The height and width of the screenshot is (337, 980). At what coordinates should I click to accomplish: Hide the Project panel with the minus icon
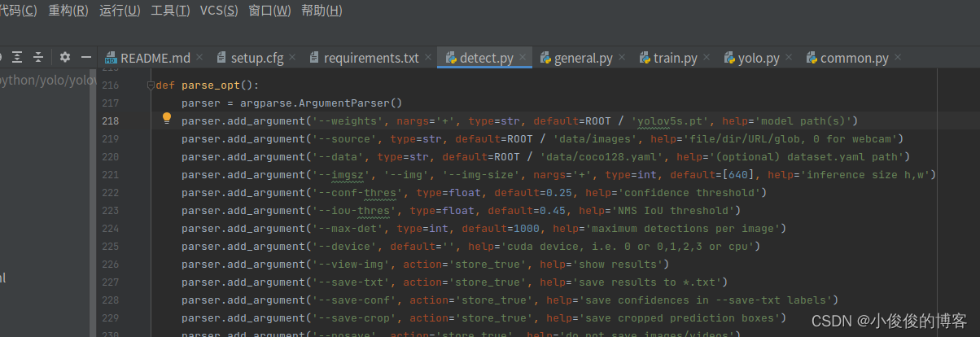click(x=86, y=58)
